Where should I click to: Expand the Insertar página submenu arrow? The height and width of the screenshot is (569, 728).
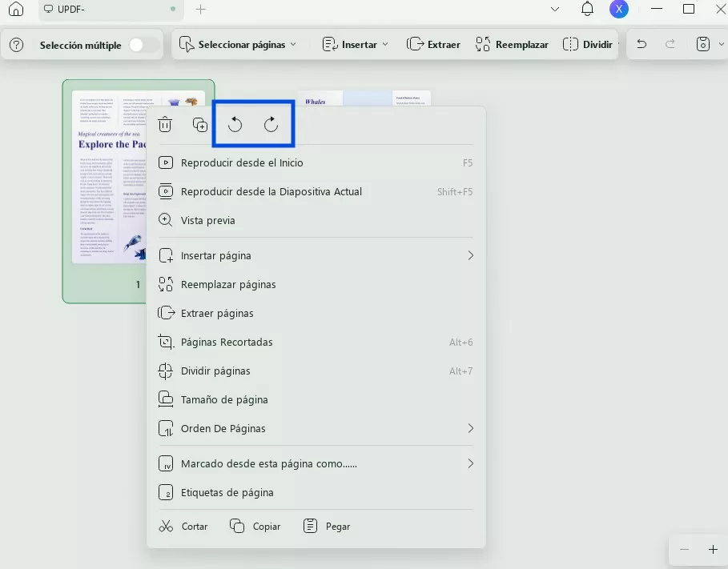[x=470, y=255]
